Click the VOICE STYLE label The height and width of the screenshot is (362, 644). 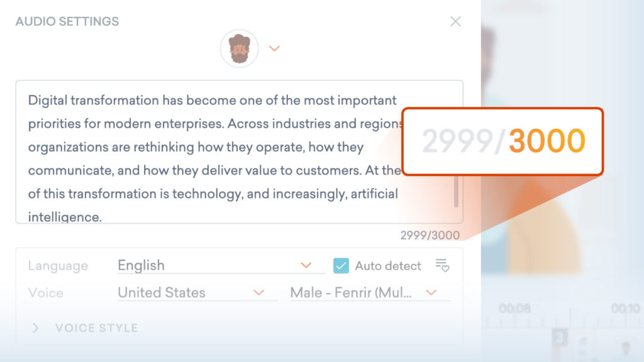[x=96, y=327]
